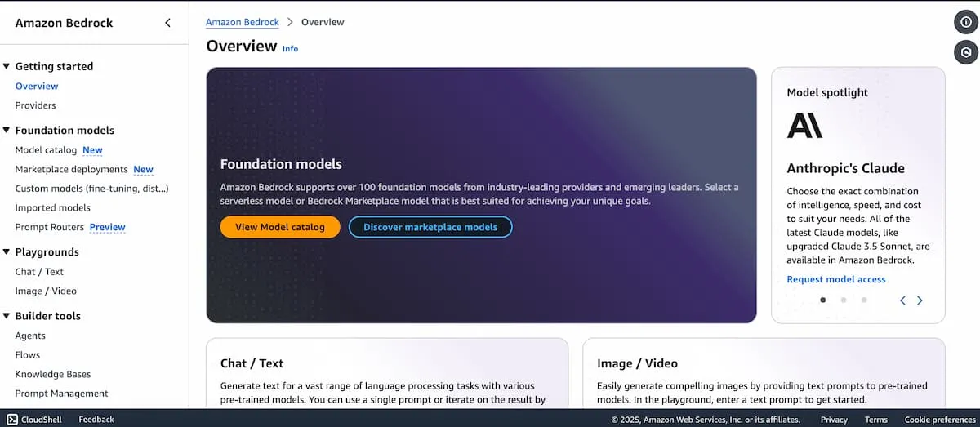This screenshot has width=980, height=427.
Task: Click Discover marketplace models button
Action: 430,227
